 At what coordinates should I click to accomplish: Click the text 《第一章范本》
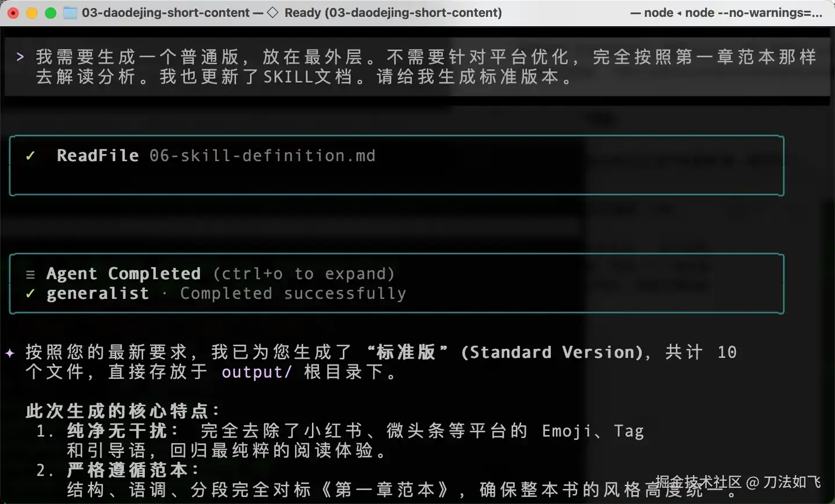pos(386,490)
